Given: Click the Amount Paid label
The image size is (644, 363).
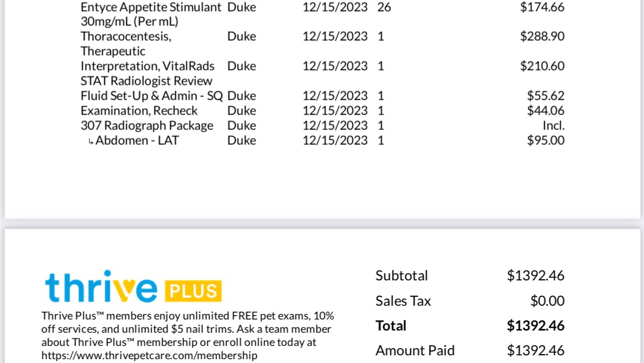Looking at the screenshot, I should [x=415, y=351].
